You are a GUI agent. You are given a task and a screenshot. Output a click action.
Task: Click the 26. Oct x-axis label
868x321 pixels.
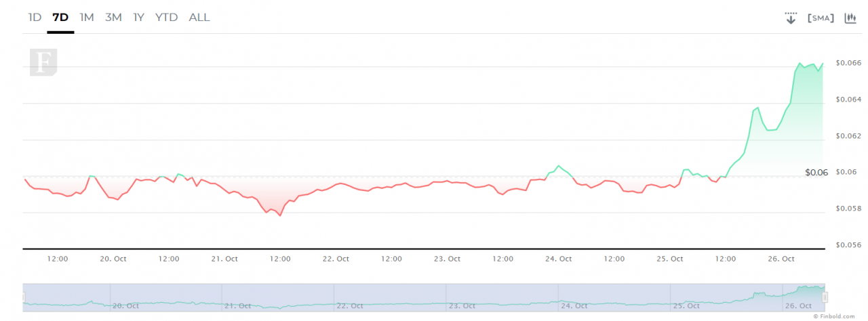click(x=781, y=259)
